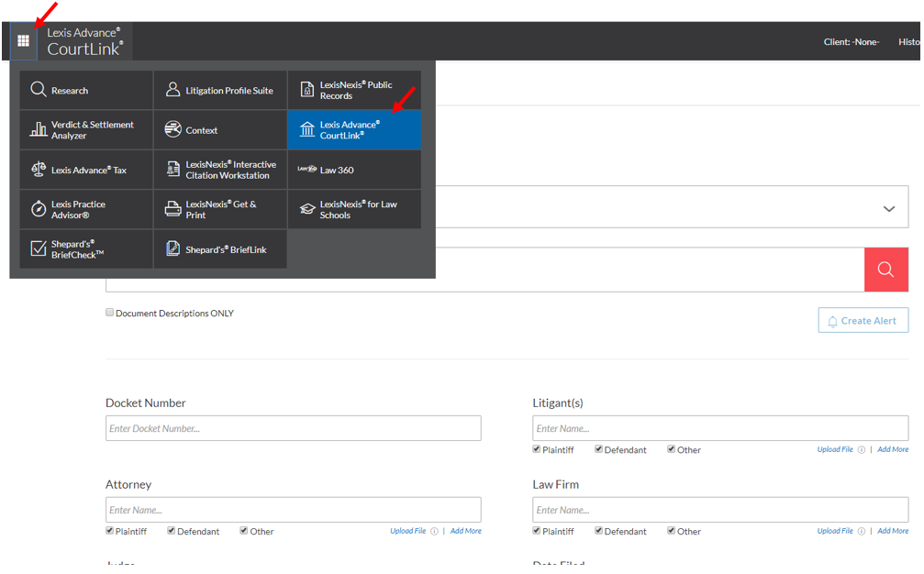The width and height of the screenshot is (924, 574).
Task: Open the app launcher grid icon
Action: [x=24, y=40]
